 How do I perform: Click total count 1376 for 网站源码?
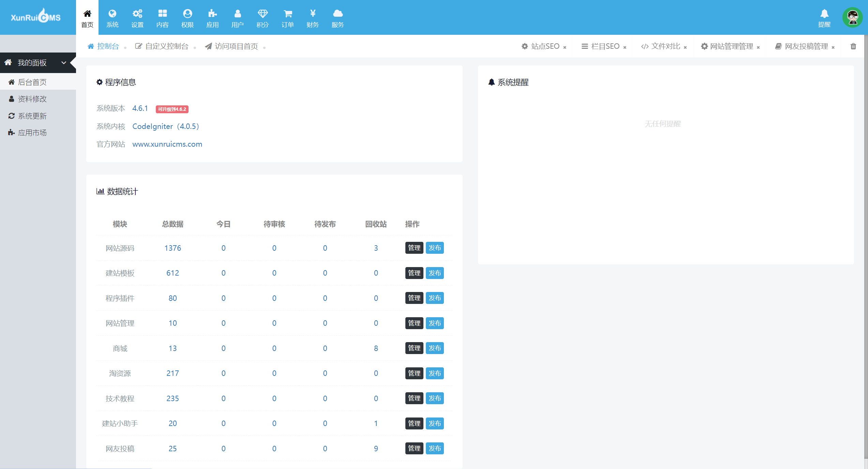(173, 248)
